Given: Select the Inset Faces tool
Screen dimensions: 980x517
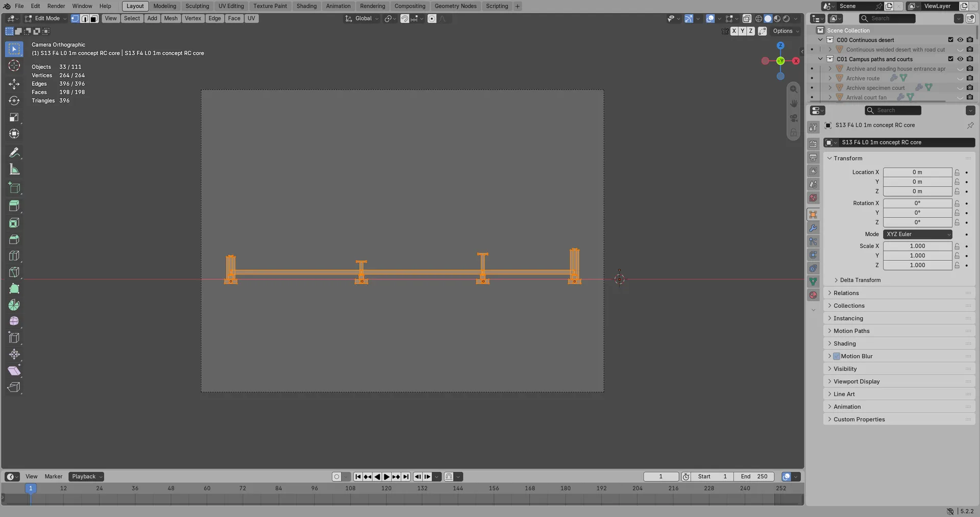Looking at the screenshot, I should [14, 223].
